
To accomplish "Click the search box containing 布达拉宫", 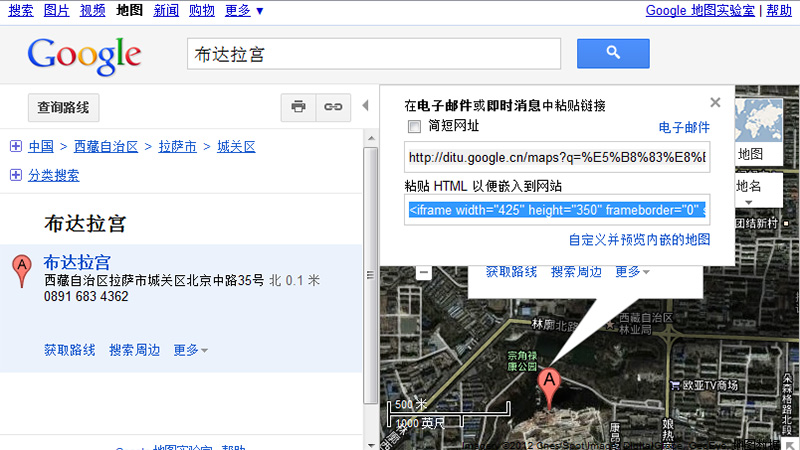I will (374, 54).
